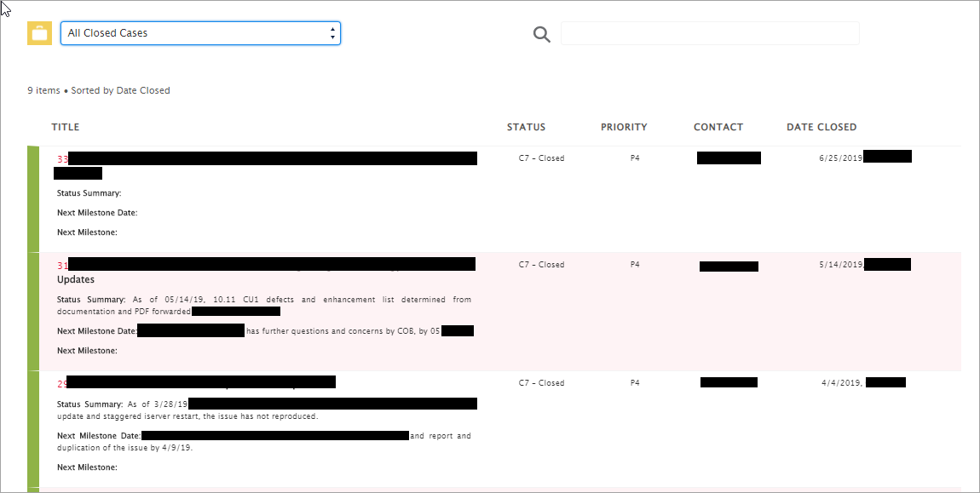Sort cases by the STATUS column header
This screenshot has width=980, height=493.
point(526,126)
